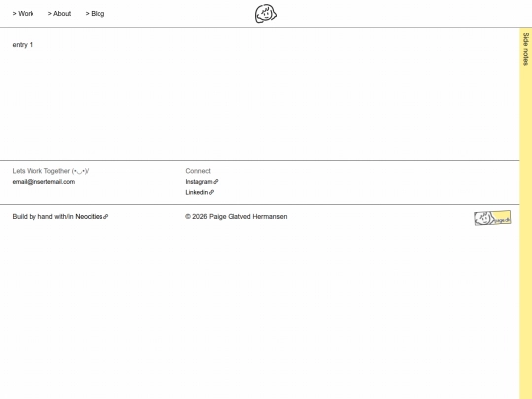Visit the Neocities link in footer
Image resolution: width=532 pixels, height=399 pixels.
click(x=92, y=217)
